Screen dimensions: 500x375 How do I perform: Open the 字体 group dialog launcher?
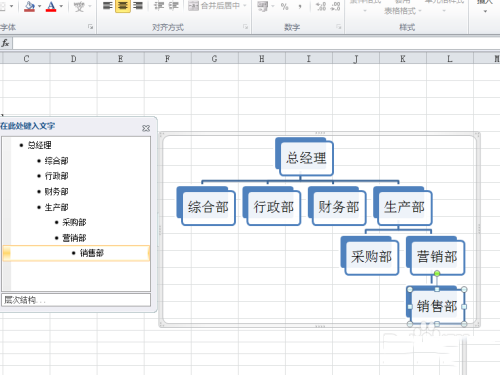click(90, 27)
